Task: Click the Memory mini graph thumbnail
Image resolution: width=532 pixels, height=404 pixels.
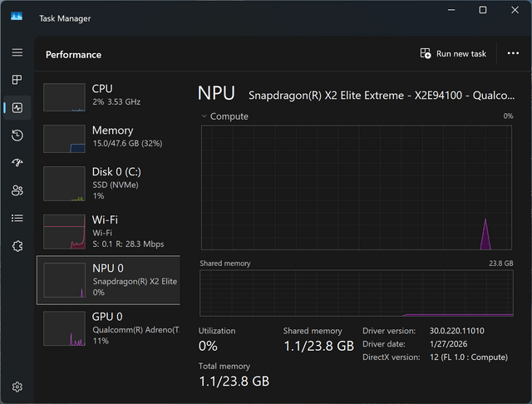Action: (64, 139)
